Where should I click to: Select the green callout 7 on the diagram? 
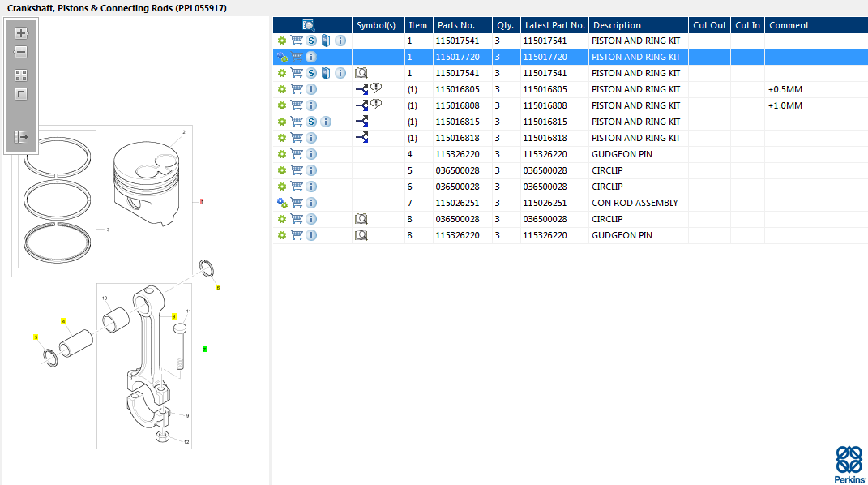point(204,350)
